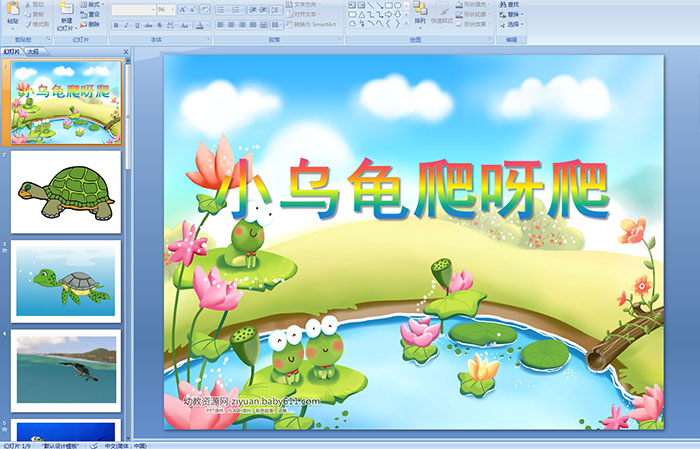700x449 pixels.
Task: Click the Character Spacing AV icon
Action: (x=171, y=25)
